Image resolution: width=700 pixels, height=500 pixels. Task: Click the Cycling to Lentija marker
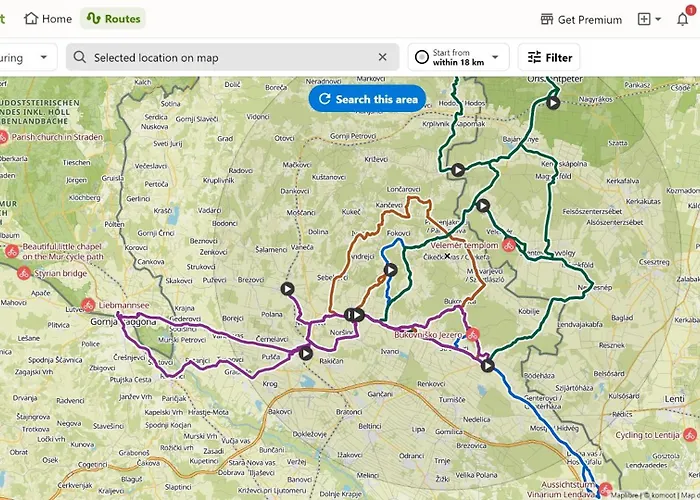(x=690, y=435)
